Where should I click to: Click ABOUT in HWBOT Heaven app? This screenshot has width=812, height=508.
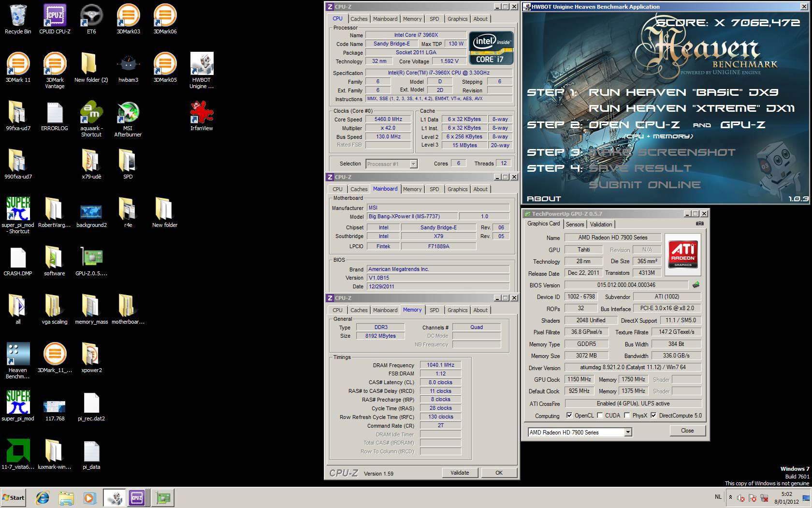(x=544, y=198)
